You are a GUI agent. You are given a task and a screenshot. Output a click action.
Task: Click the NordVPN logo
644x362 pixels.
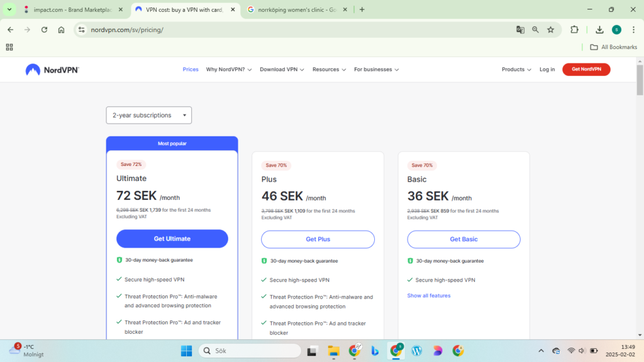tap(52, 70)
